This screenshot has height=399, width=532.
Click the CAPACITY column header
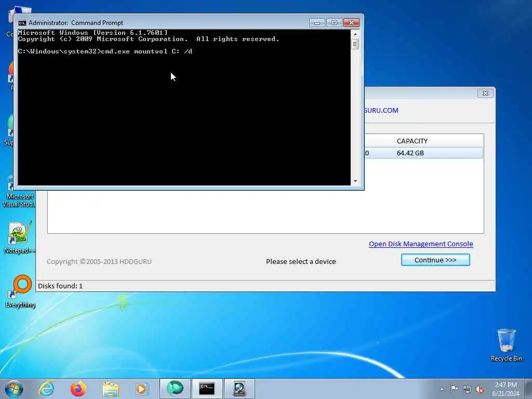coord(412,141)
